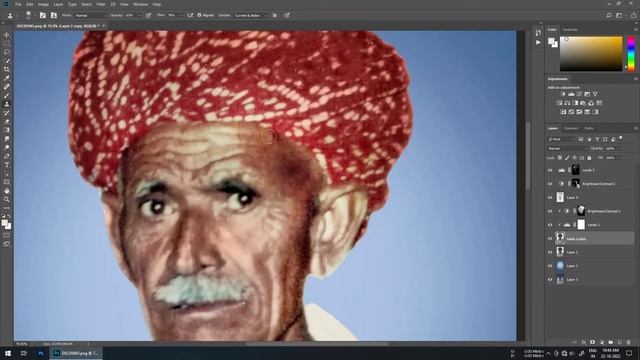Click the foreground color swatch in the toolbox
The width and height of the screenshot is (640, 360).
pyautogui.click(x=4, y=223)
